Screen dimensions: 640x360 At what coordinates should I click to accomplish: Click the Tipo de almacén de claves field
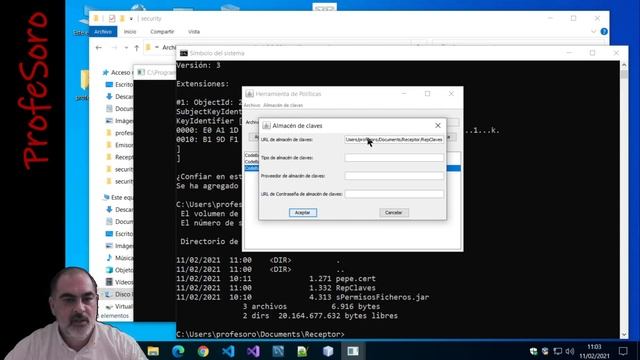coord(394,158)
